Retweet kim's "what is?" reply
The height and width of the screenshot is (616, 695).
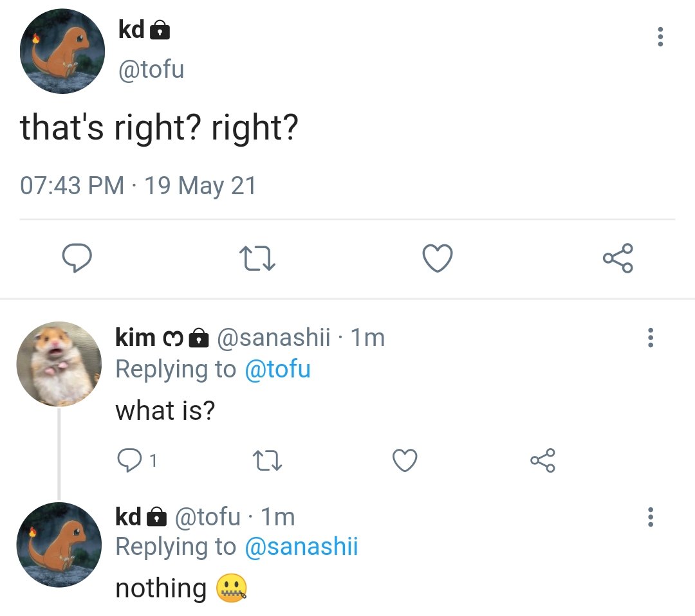(267, 460)
